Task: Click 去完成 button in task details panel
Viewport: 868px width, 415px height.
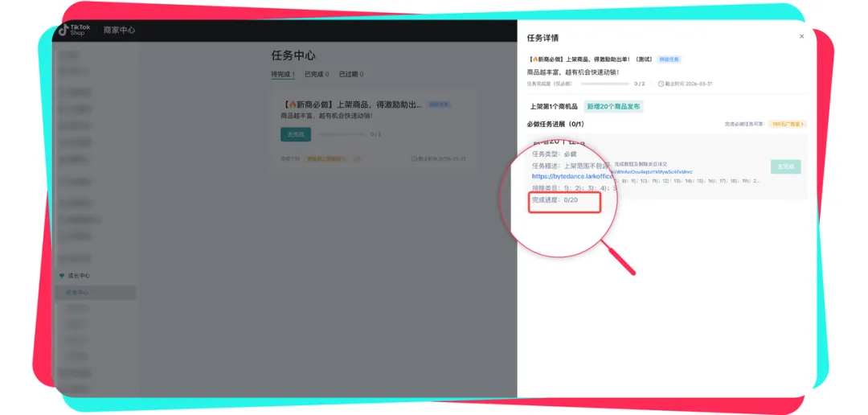Action: (785, 166)
